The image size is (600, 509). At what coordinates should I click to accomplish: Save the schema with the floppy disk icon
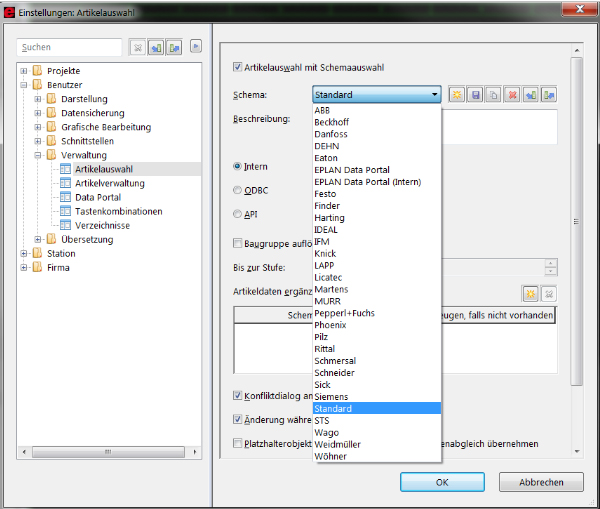[x=475, y=95]
